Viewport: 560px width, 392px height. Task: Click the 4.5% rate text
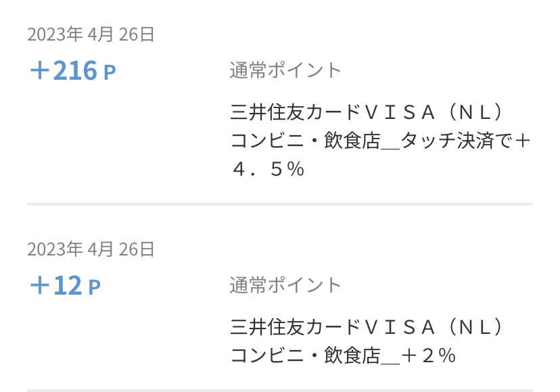coord(268,169)
